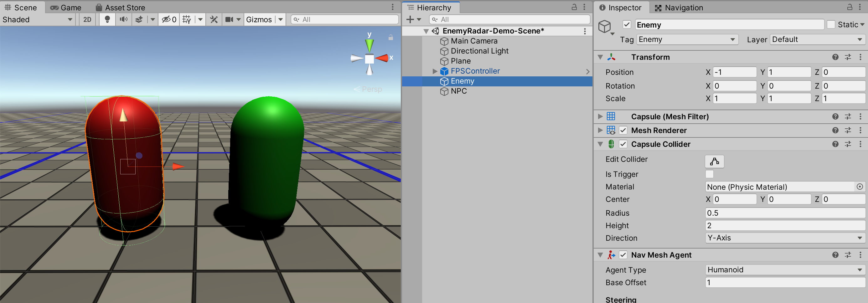The width and height of the screenshot is (868, 303).
Task: Click the Material object picker target icon
Action: point(860,187)
